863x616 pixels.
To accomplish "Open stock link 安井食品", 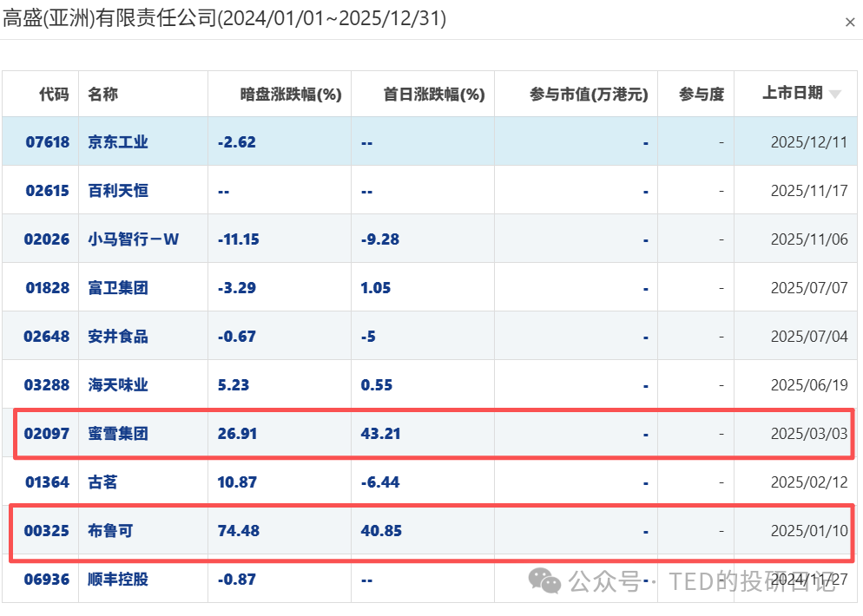I will 118,337.
